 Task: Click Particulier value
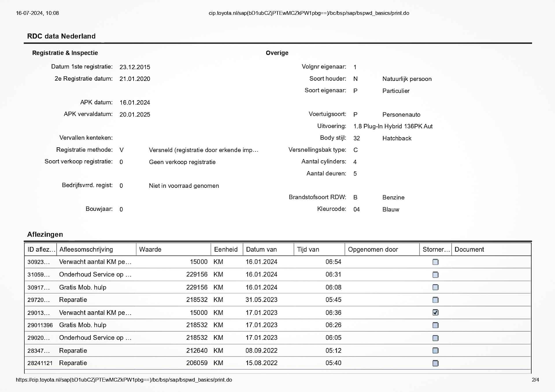[396, 91]
